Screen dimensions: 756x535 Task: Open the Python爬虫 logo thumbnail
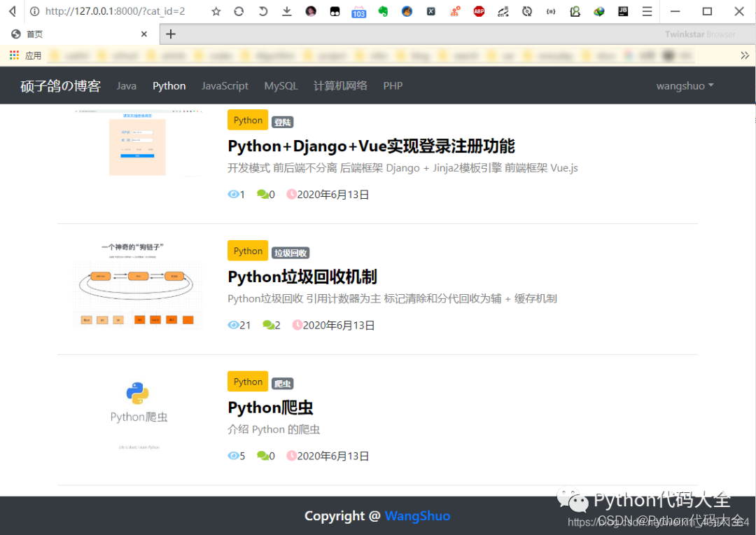139,415
